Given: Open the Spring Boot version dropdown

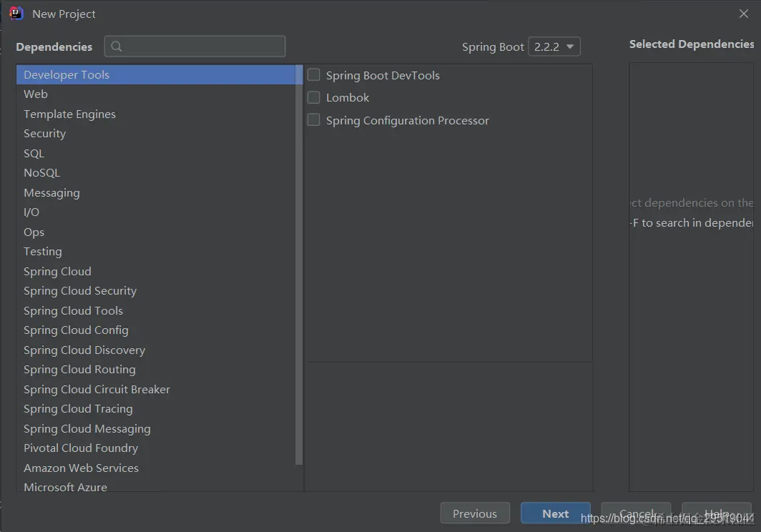Looking at the screenshot, I should [x=554, y=46].
